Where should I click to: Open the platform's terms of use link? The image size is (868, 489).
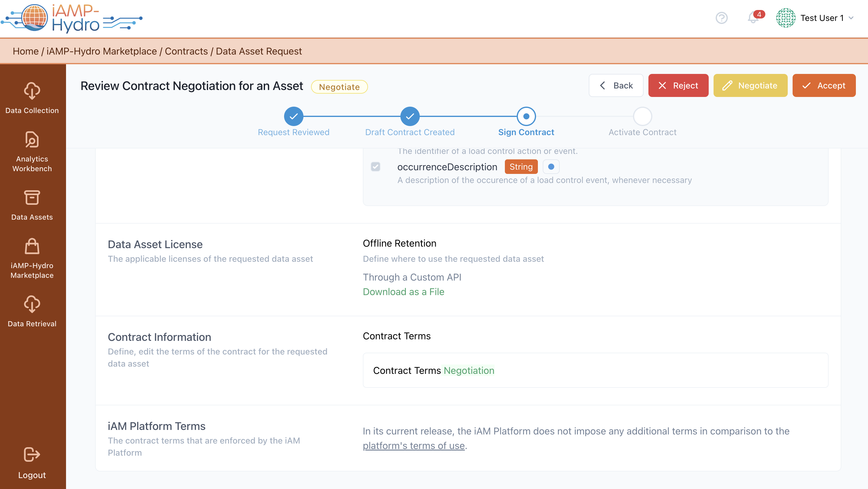tap(413, 446)
